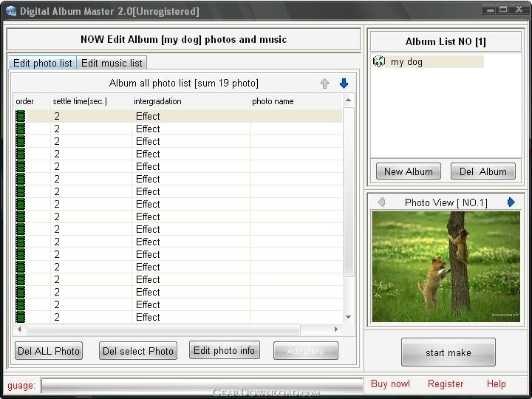
Task: Maximize the Digital Album Master window
Action: 503,10
